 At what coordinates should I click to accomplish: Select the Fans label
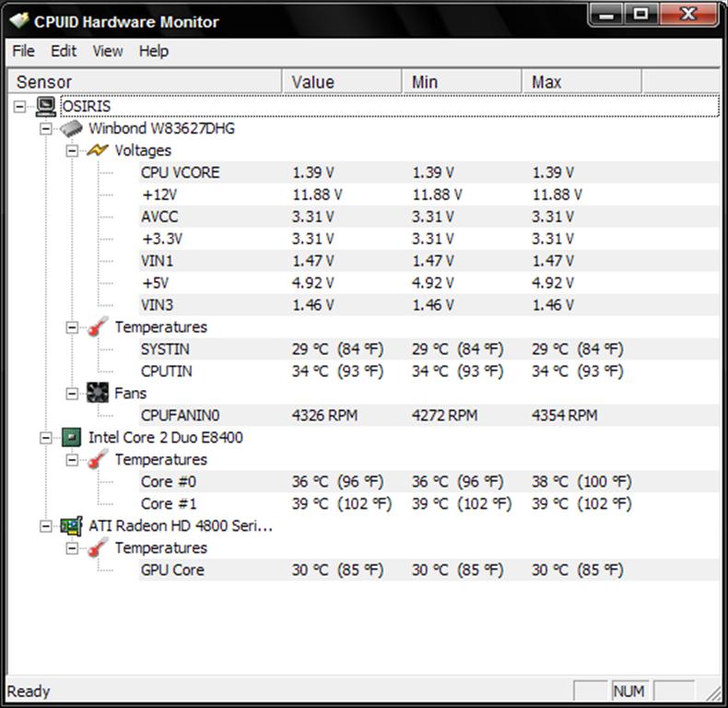131,394
